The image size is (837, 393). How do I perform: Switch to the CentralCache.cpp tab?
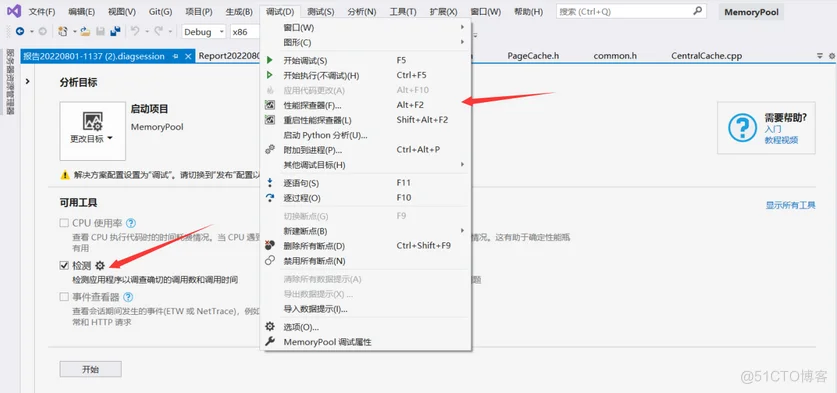pos(706,56)
